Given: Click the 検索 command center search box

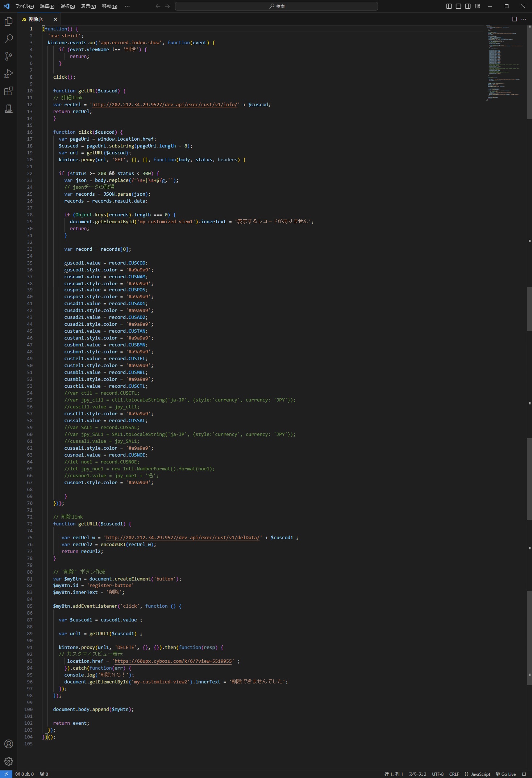Looking at the screenshot, I should tap(277, 6).
